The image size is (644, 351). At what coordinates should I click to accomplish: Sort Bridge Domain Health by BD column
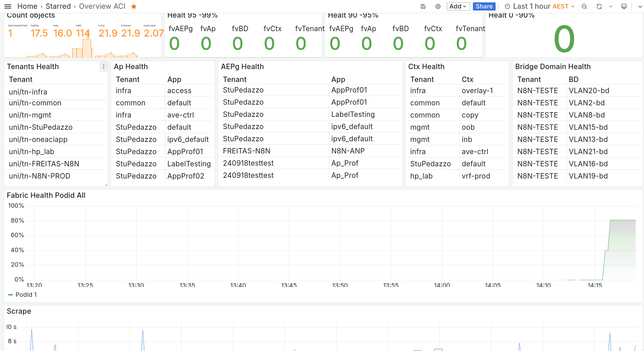574,80
